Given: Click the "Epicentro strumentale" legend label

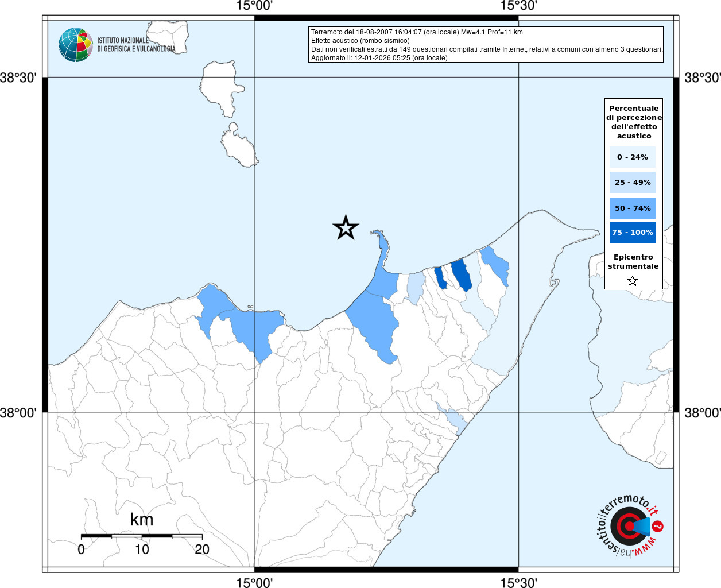Looking at the screenshot, I should [633, 262].
